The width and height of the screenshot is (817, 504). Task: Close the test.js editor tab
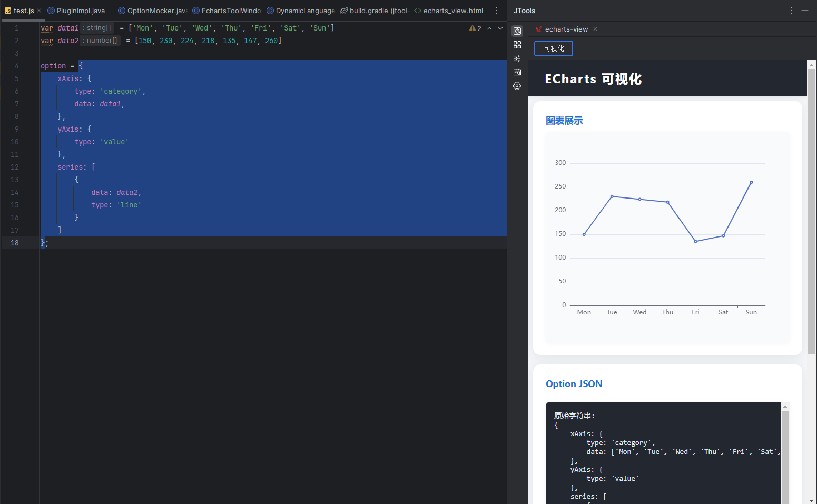click(39, 10)
